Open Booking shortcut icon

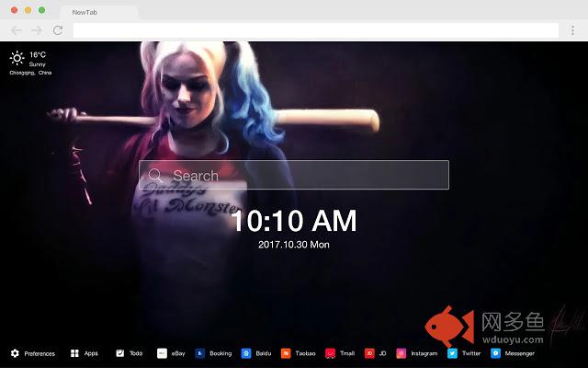pos(198,353)
